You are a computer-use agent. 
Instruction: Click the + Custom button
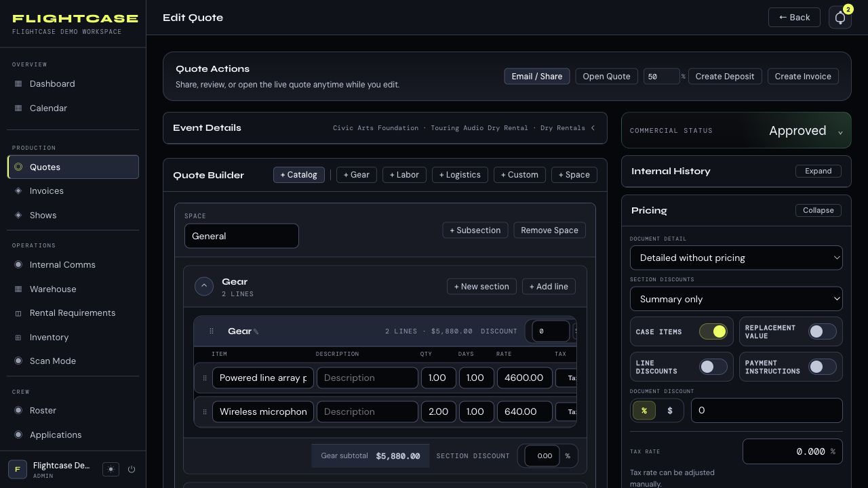pyautogui.click(x=519, y=175)
